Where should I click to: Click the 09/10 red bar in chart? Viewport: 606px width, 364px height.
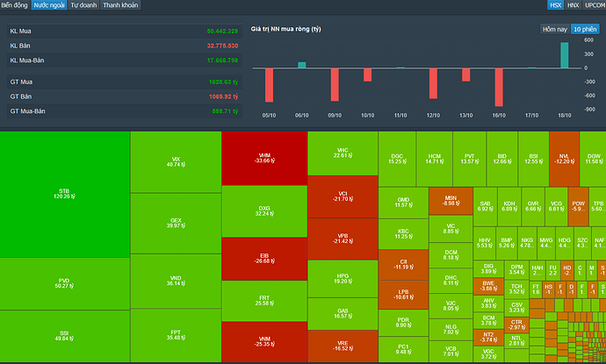335,84
